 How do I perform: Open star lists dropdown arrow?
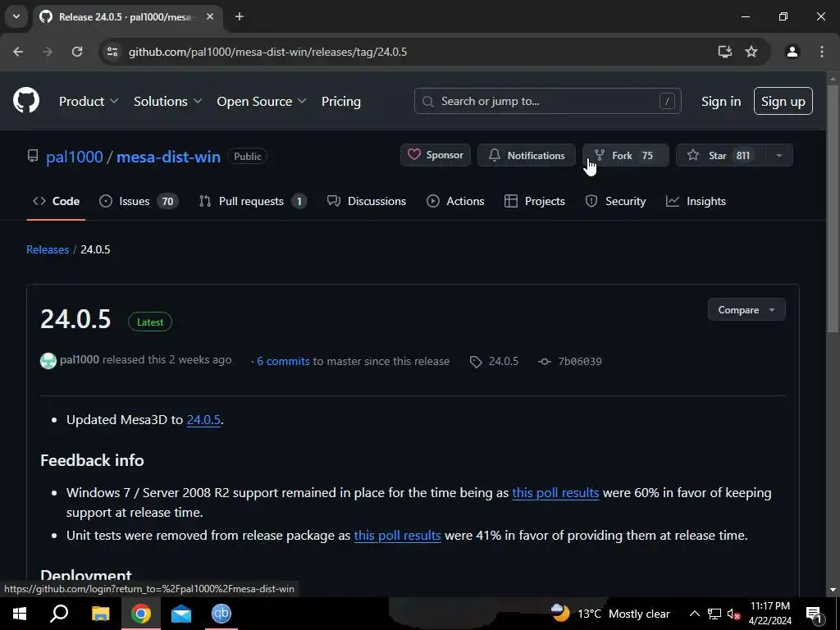pyautogui.click(x=779, y=155)
